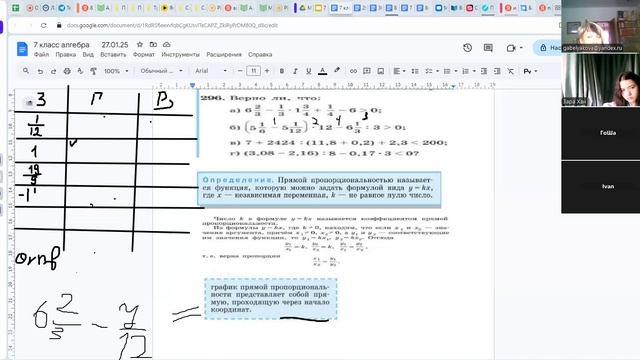Select the paint format tool
640x360 pixels.
pyautogui.click(x=93, y=71)
